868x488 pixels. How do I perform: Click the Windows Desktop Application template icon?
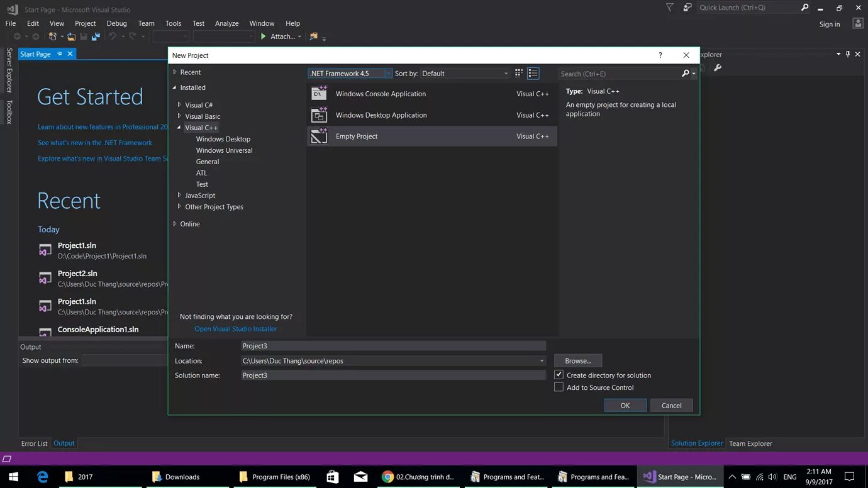(x=320, y=115)
